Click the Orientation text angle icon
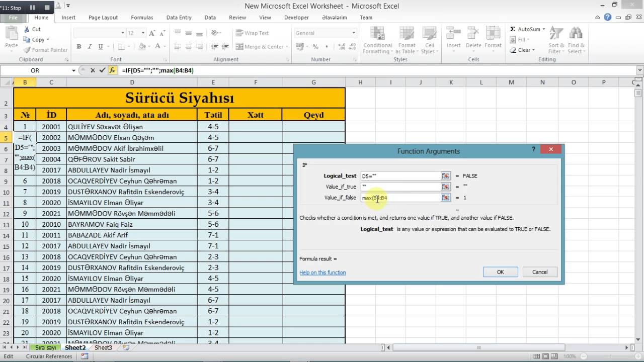This screenshot has height=362, width=644. click(215, 33)
